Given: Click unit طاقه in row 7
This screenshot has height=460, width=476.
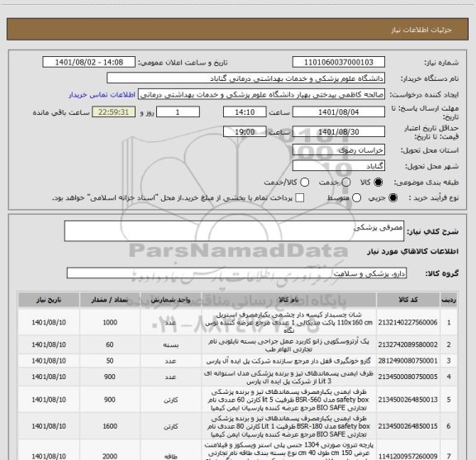Looking at the screenshot, I should pyautogui.click(x=170, y=457).
